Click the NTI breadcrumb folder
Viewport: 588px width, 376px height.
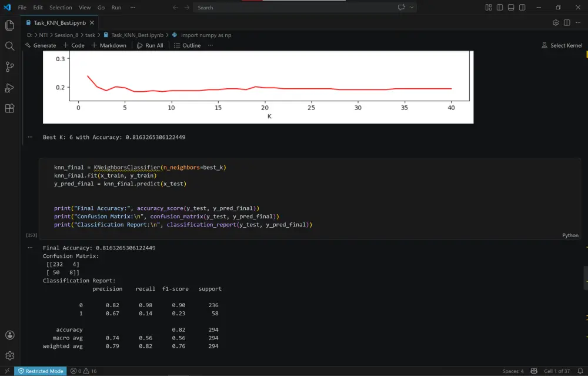43,35
